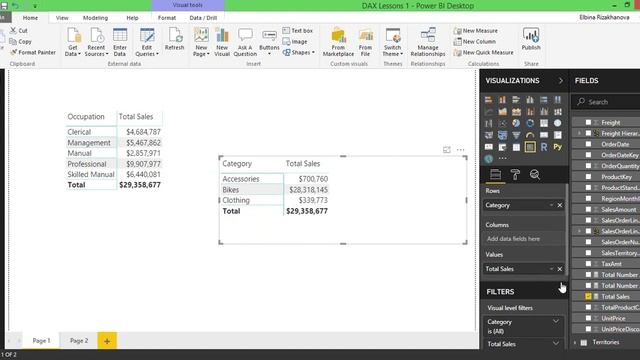Collapse the Visualizations pane chevron
Screen dimensions: 640x360
point(561,80)
